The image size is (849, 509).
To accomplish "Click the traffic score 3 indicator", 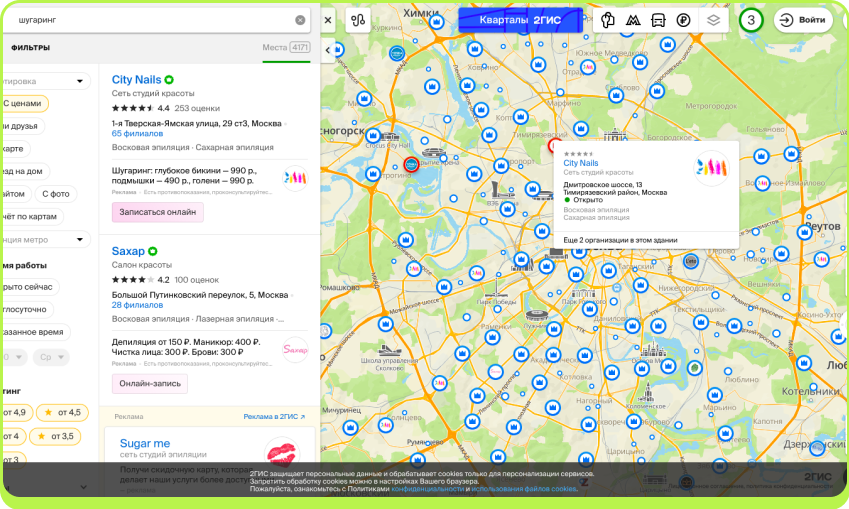I will pos(751,20).
